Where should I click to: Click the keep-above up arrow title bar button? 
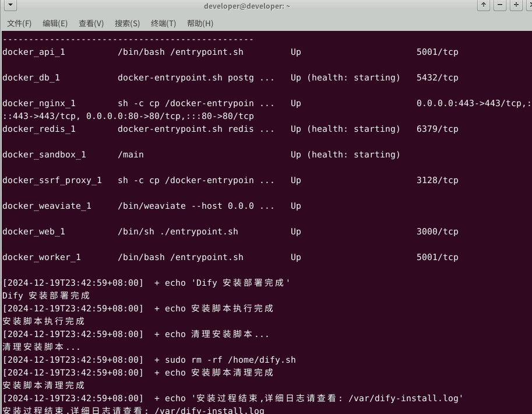[x=484, y=5]
